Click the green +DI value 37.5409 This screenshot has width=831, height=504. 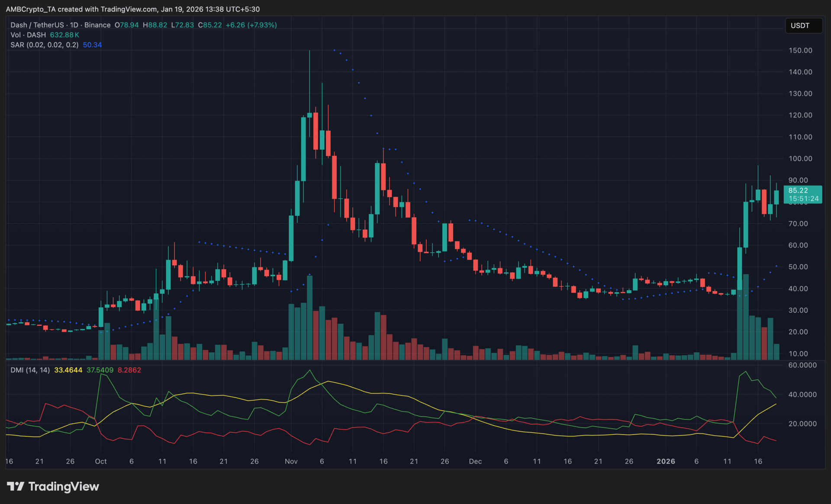click(x=100, y=370)
